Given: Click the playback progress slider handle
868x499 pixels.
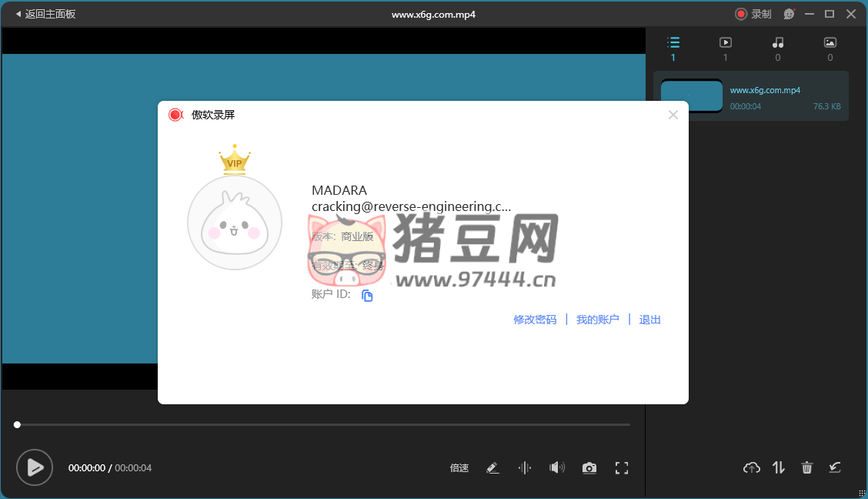Looking at the screenshot, I should coord(17,424).
